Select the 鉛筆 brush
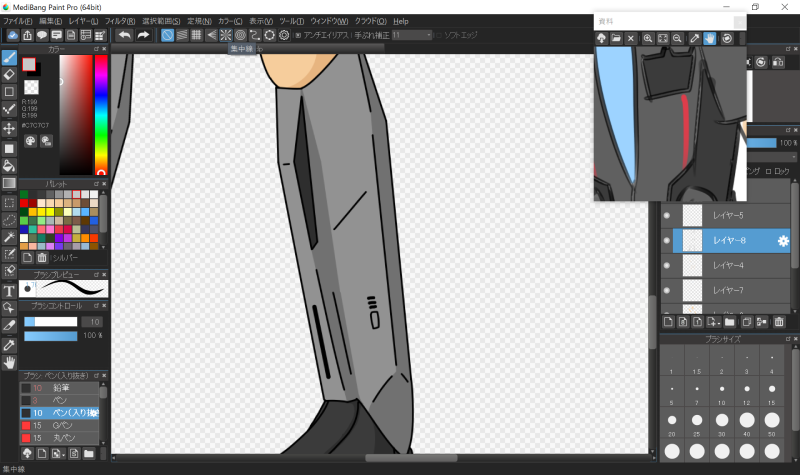800x475 pixels. [59, 388]
